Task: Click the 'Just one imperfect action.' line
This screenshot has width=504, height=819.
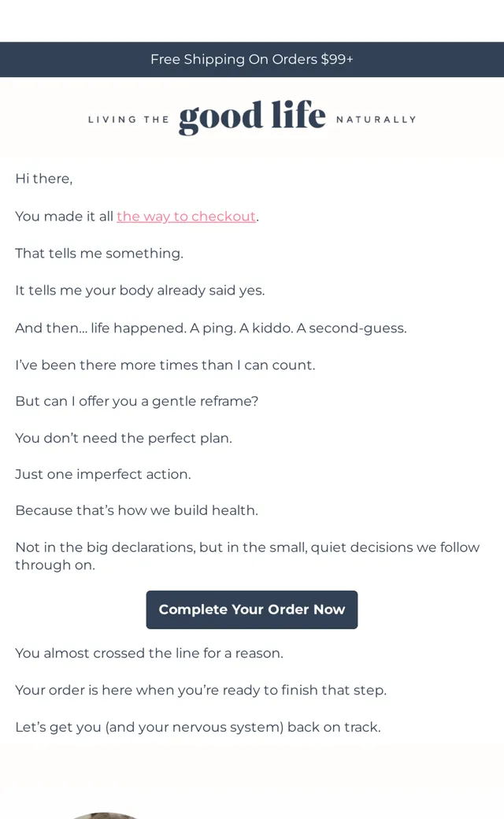Action: [103, 474]
